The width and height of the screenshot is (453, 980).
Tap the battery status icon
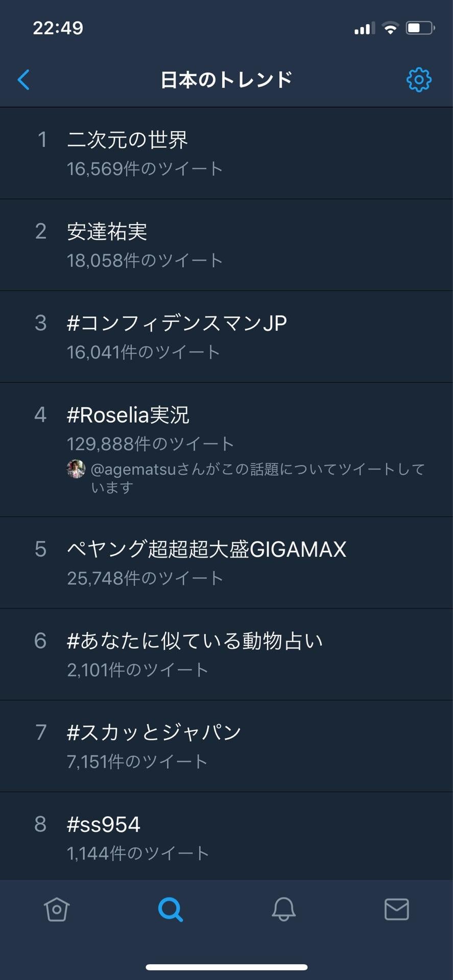420,28
